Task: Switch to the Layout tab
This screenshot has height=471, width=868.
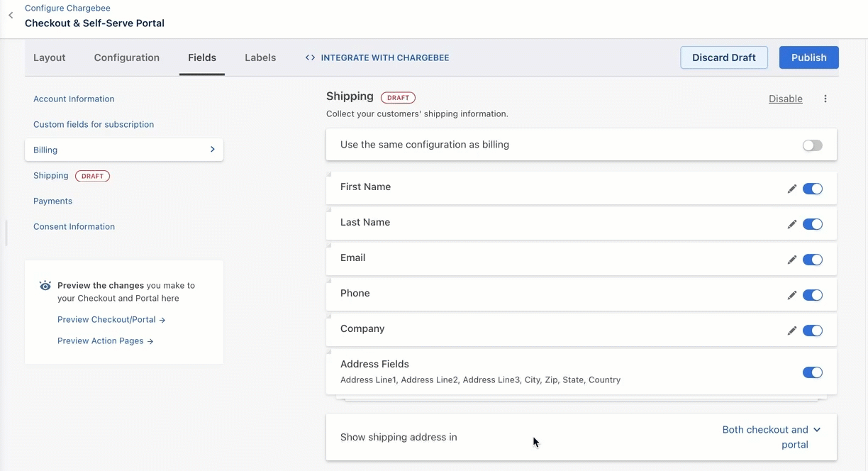Action: tap(50, 57)
